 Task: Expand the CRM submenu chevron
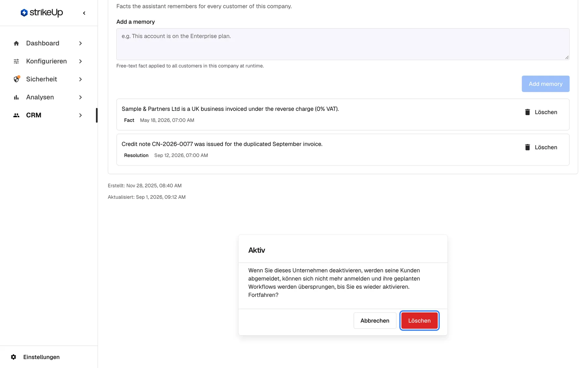[80, 115]
